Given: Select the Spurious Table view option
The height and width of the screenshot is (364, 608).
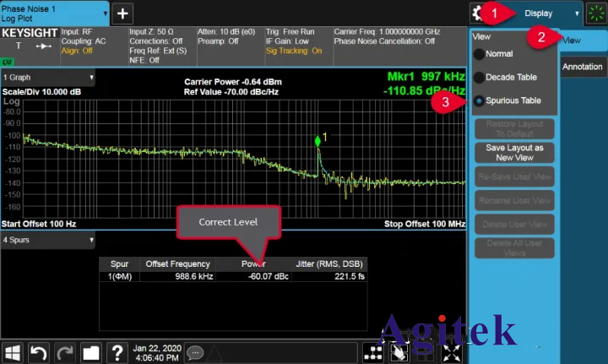Looking at the screenshot, I should pos(480,101).
